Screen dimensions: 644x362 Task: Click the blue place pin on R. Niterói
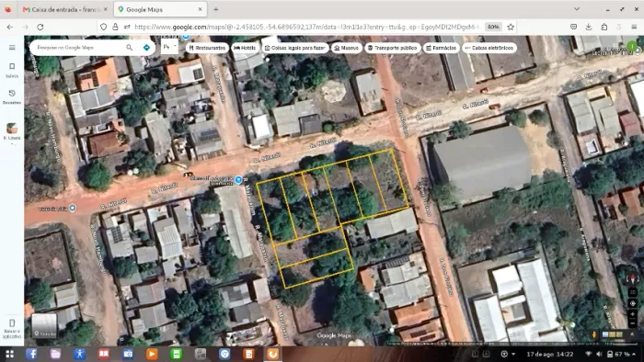pos(238,179)
